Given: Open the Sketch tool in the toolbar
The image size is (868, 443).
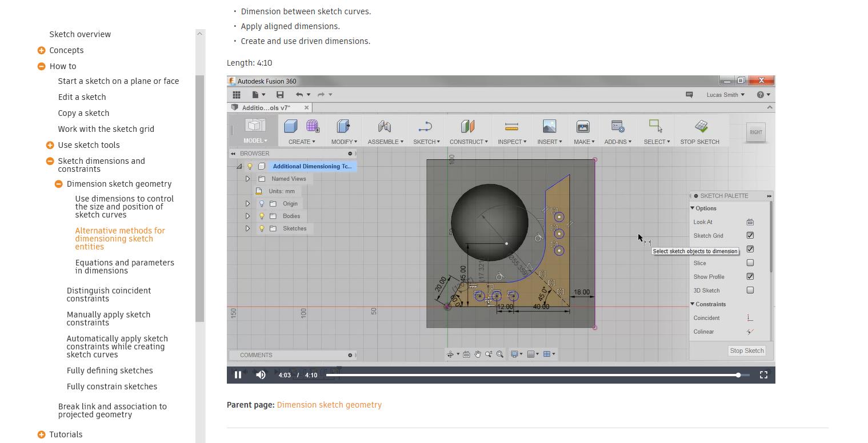Looking at the screenshot, I should [425, 126].
